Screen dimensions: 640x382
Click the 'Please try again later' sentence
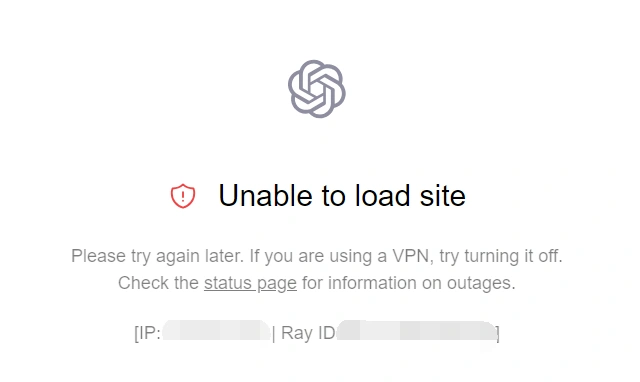tap(157, 256)
